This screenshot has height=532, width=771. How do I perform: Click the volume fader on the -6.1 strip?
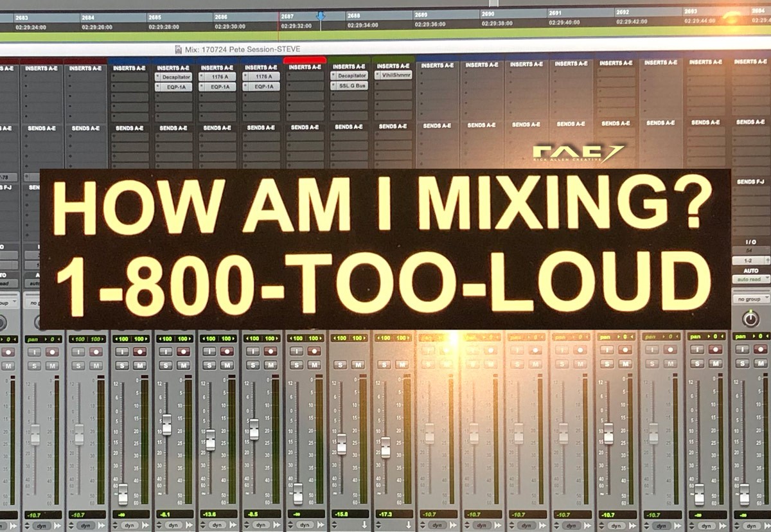click(166, 425)
